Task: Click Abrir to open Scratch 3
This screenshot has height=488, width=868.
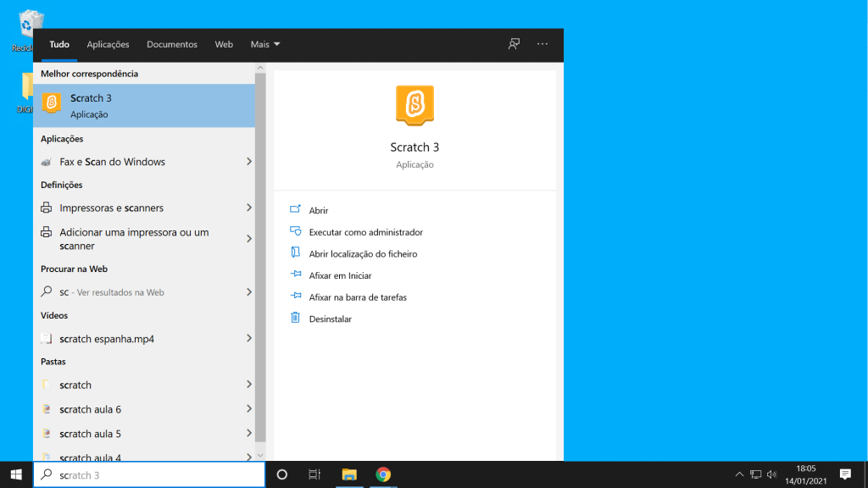Action: pyautogui.click(x=319, y=210)
